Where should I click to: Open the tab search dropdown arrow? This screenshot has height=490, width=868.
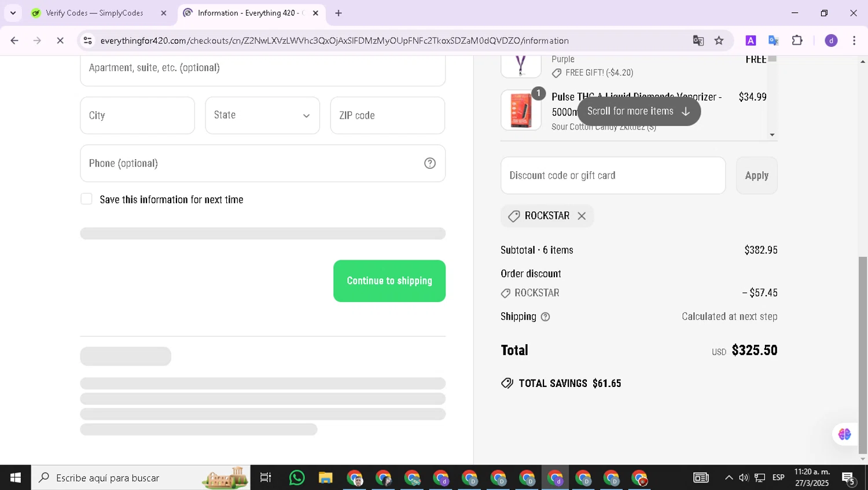coord(13,13)
